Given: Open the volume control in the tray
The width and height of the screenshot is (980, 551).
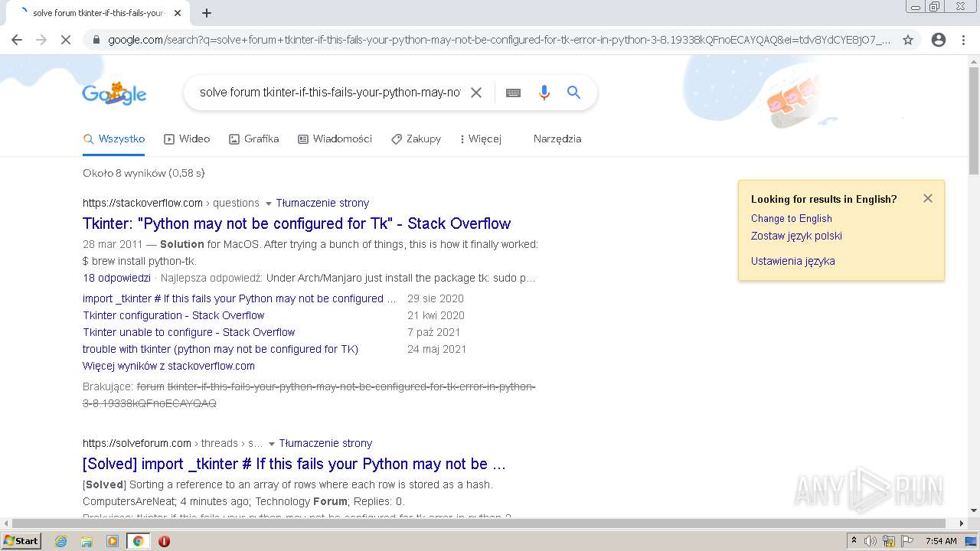Looking at the screenshot, I should tap(871, 541).
